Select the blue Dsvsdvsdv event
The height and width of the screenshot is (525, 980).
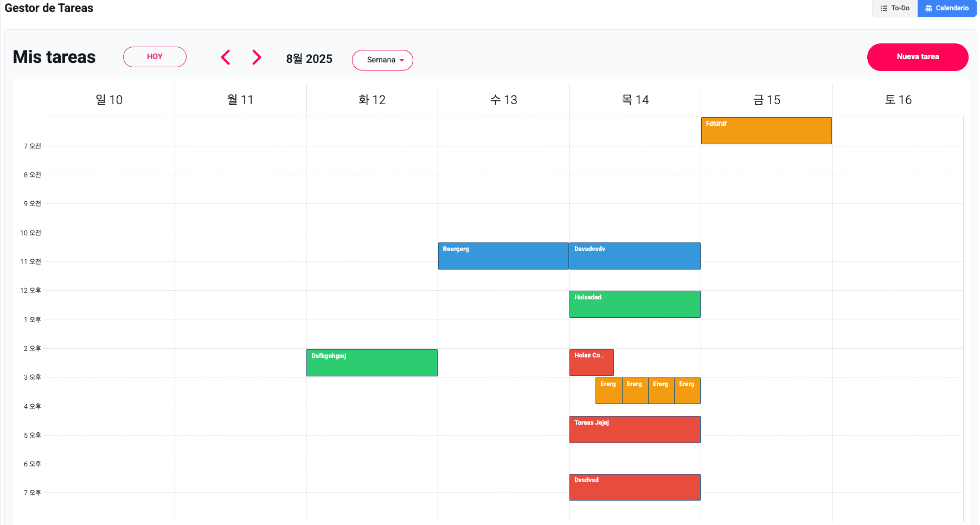tap(635, 256)
